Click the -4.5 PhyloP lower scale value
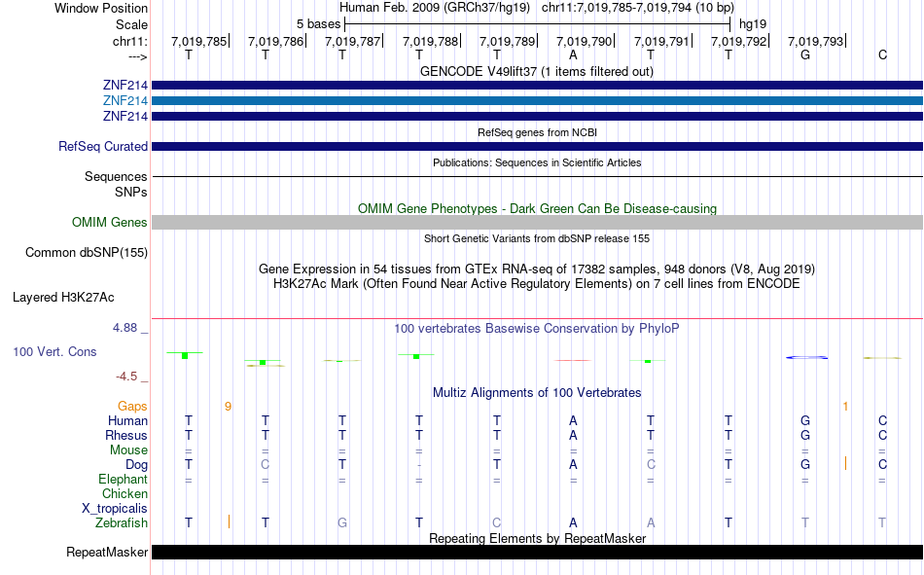The width and height of the screenshot is (924, 575). pyautogui.click(x=126, y=377)
